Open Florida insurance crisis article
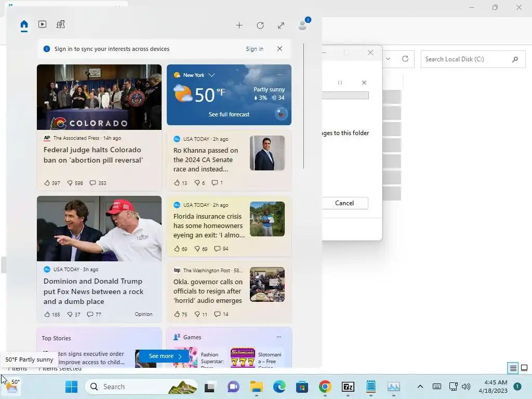This screenshot has width=532, height=399. 209,225
